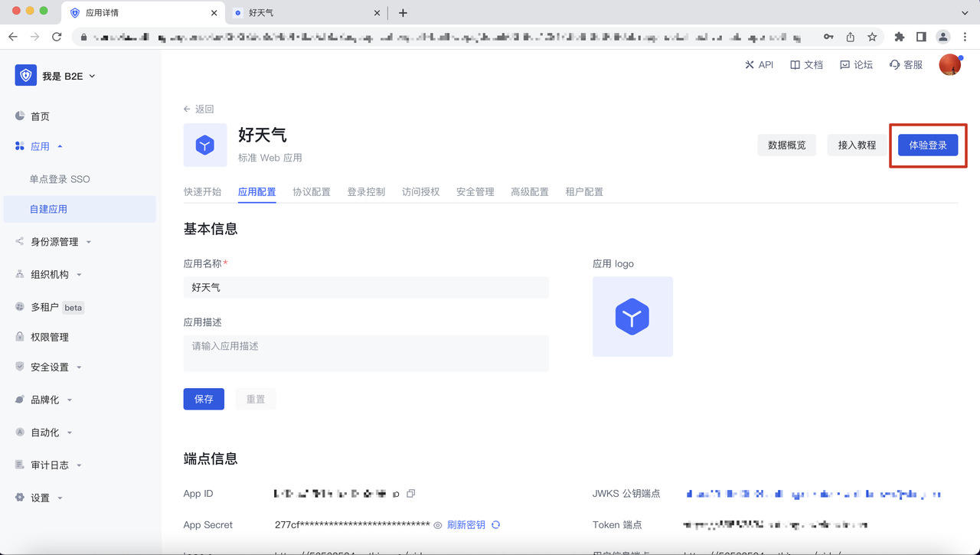Viewport: 980px width, 555px height.
Task: Click the 体验登录 button
Action: coord(927,145)
